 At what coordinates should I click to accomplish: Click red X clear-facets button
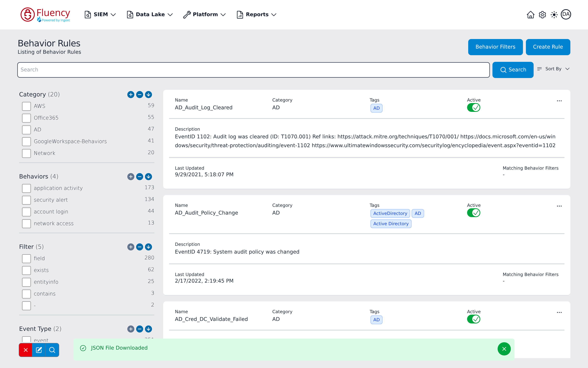26,350
